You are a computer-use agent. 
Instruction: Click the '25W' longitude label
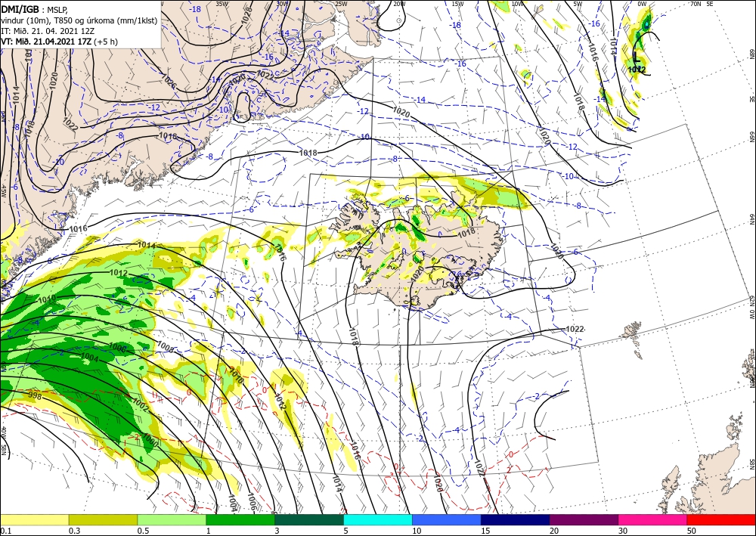coord(341,4)
